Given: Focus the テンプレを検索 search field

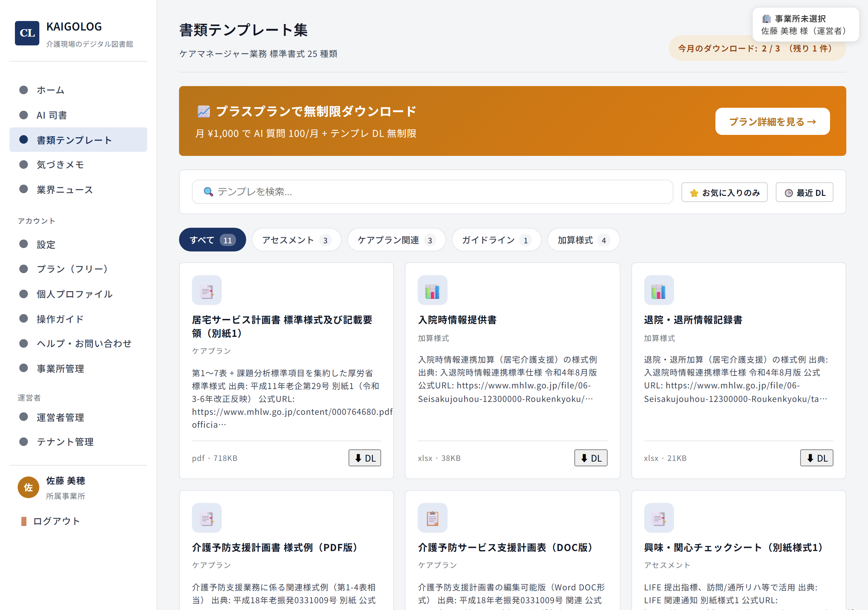Looking at the screenshot, I should point(432,191).
